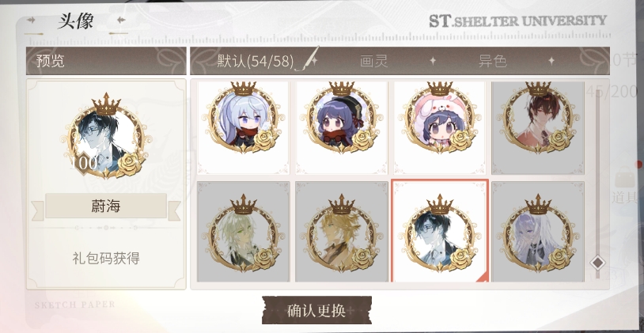Choose the purple-haired black hat chibi avatar
The width and height of the screenshot is (644, 333).
coord(342,127)
